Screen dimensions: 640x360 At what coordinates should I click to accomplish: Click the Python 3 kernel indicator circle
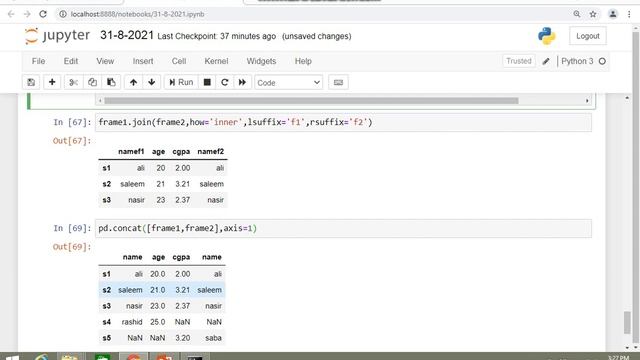pyautogui.click(x=602, y=61)
